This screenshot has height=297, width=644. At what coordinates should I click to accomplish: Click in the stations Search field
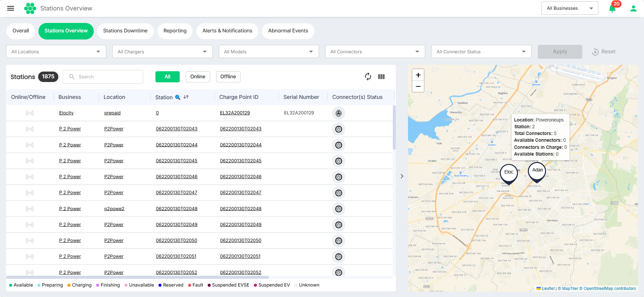pos(103,77)
